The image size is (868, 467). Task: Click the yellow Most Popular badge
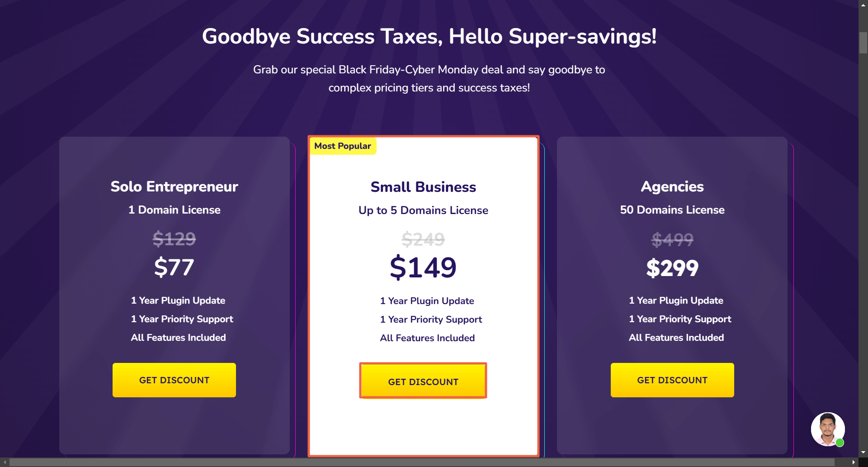343,146
